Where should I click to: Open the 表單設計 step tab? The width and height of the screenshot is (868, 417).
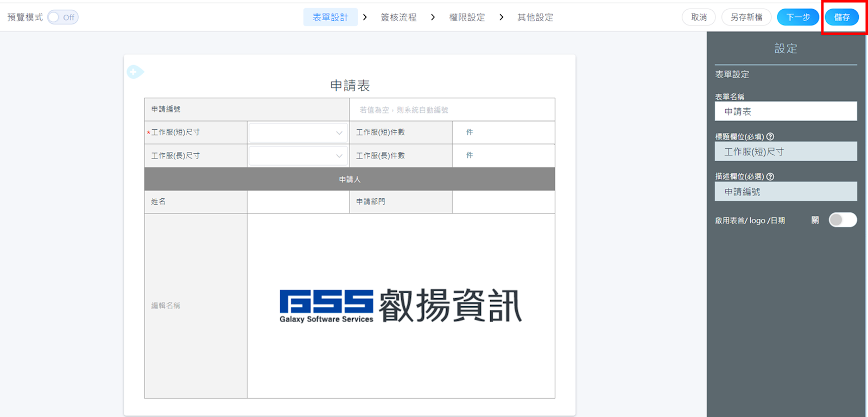(x=330, y=17)
